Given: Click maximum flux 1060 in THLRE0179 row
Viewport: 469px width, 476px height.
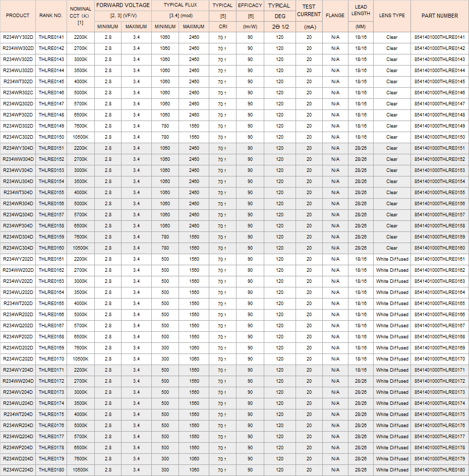Looking at the screenshot, I should coord(194,458).
